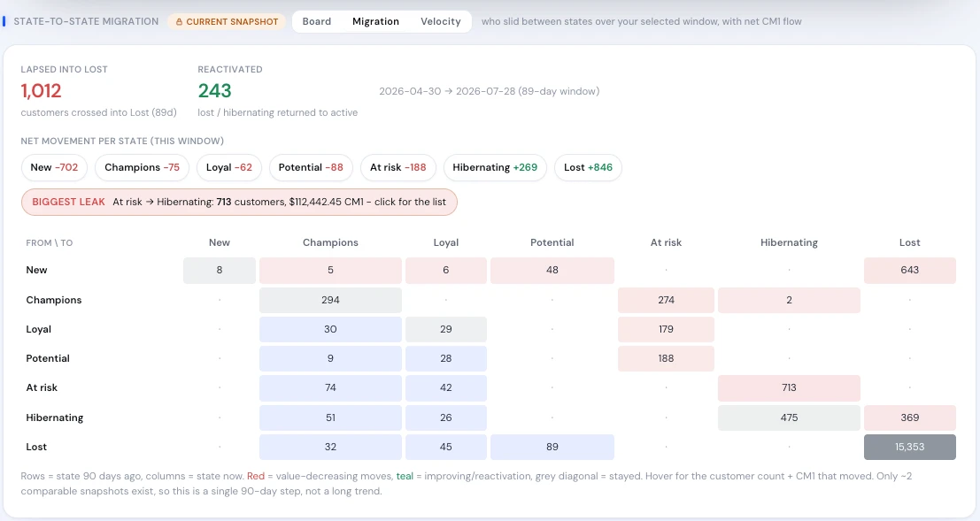
Task: Open the Biggest Leak customer list banner
Action: coord(239,202)
